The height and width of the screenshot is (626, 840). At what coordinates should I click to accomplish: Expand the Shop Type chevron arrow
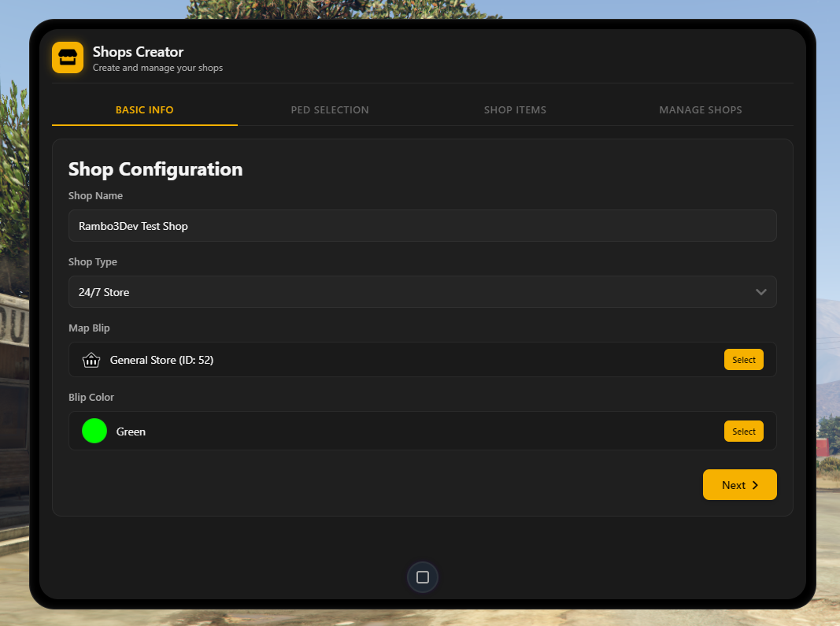(x=760, y=292)
